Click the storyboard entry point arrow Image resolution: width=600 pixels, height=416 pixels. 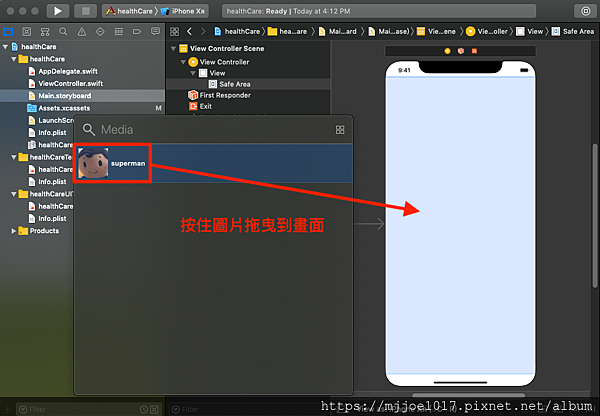tap(369, 224)
